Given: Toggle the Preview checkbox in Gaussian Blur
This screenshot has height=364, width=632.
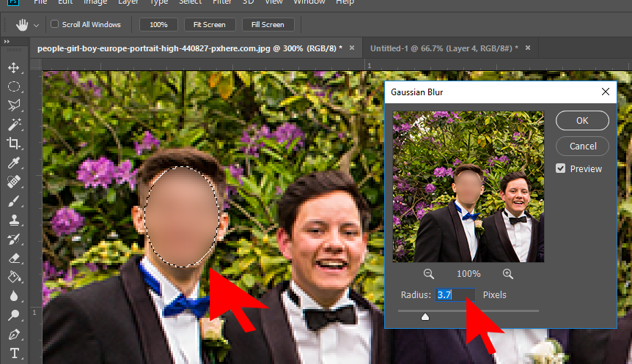Looking at the screenshot, I should [561, 168].
